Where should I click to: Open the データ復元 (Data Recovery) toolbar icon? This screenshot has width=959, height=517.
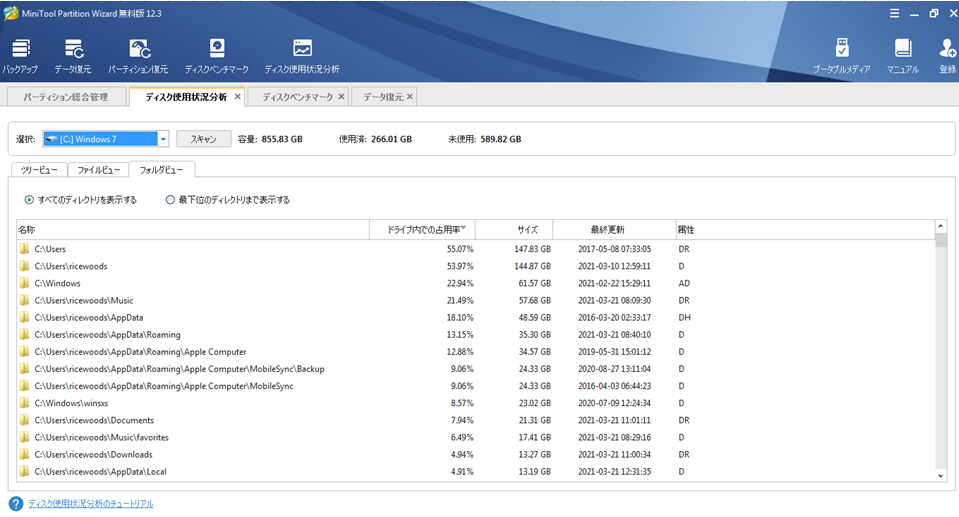tap(73, 56)
